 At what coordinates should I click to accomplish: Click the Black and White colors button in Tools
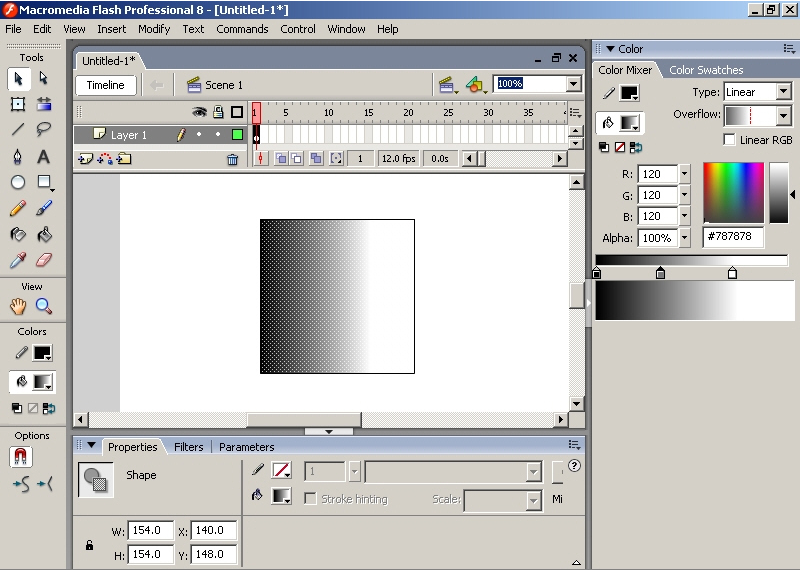(17, 408)
